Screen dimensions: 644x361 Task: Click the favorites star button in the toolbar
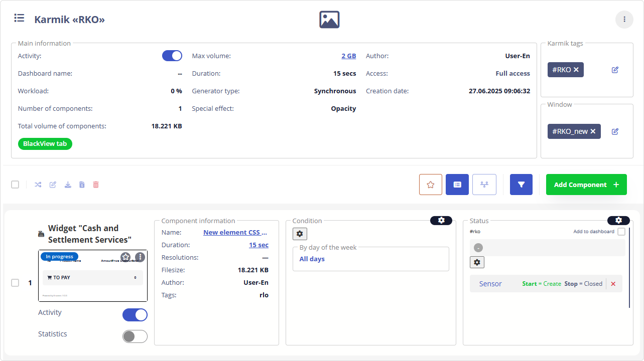tap(430, 185)
